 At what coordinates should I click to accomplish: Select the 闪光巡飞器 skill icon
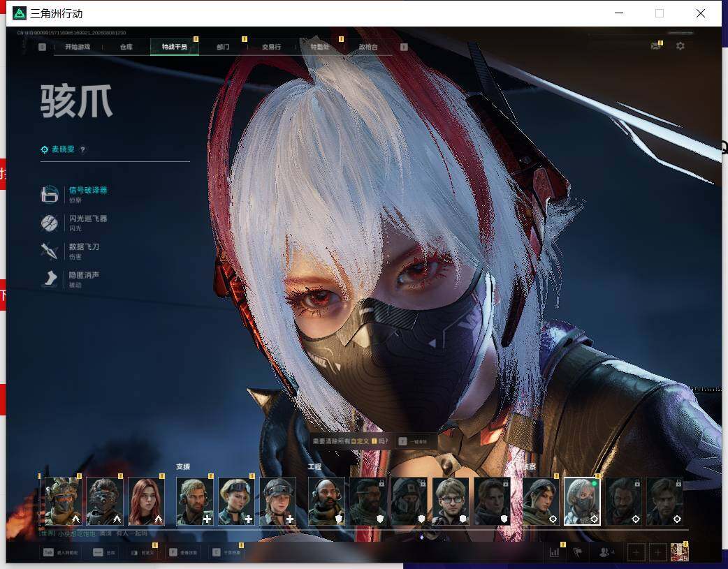(50, 223)
